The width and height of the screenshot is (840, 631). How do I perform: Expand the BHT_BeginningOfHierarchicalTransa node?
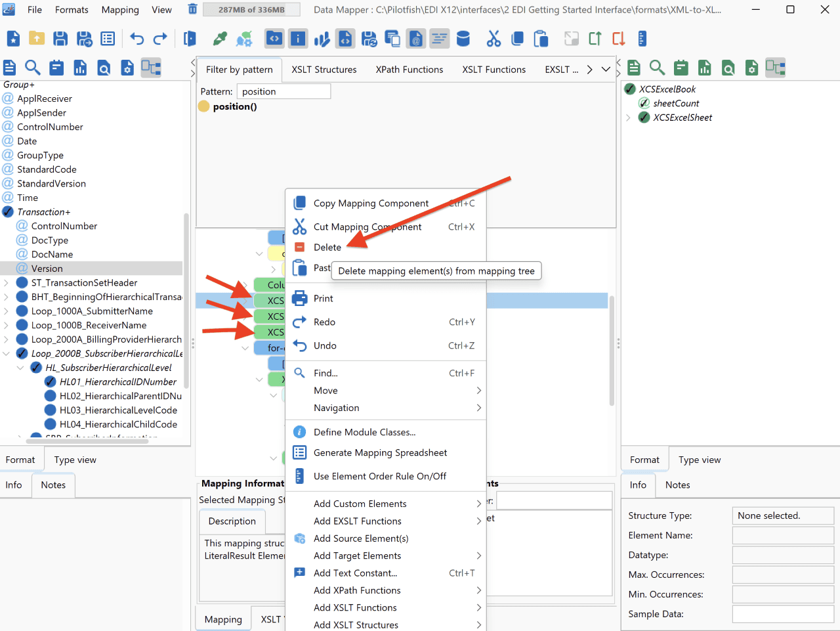[x=6, y=297]
